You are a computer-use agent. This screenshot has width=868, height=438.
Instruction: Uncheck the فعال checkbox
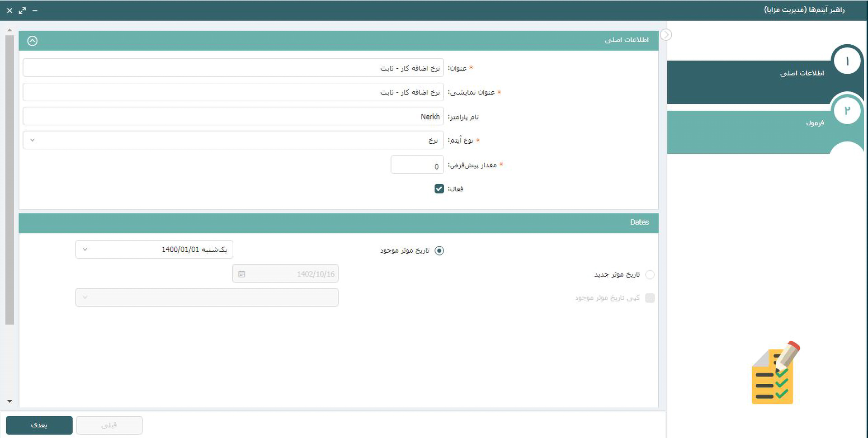tap(439, 189)
